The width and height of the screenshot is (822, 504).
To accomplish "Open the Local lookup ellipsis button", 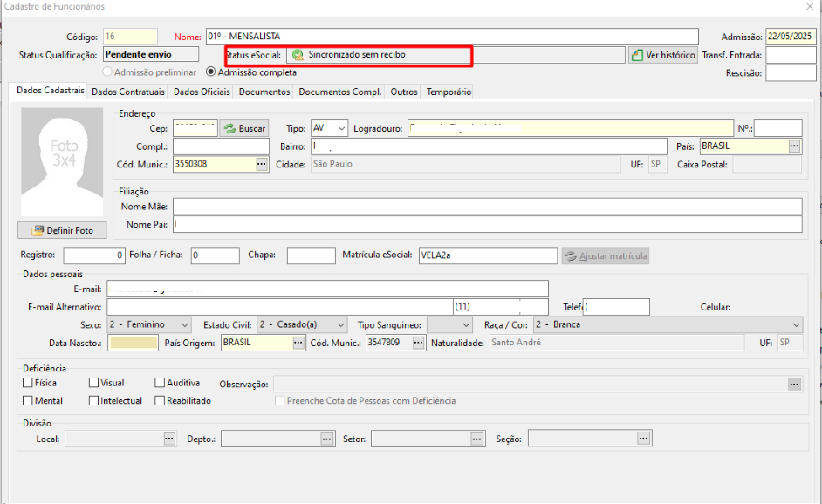I will 168,439.
